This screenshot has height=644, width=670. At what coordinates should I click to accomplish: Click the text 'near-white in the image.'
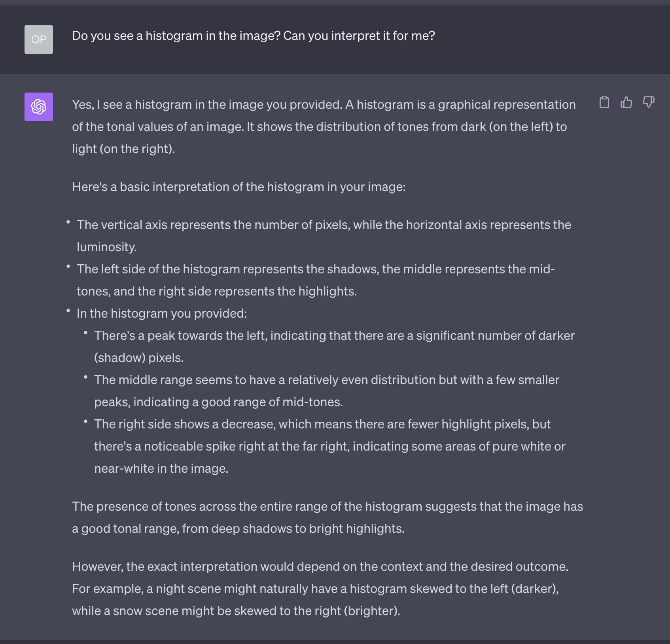161,468
